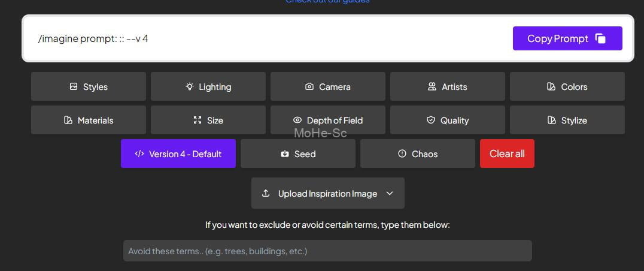
Task: Click the Artists people icon
Action: pos(432,87)
